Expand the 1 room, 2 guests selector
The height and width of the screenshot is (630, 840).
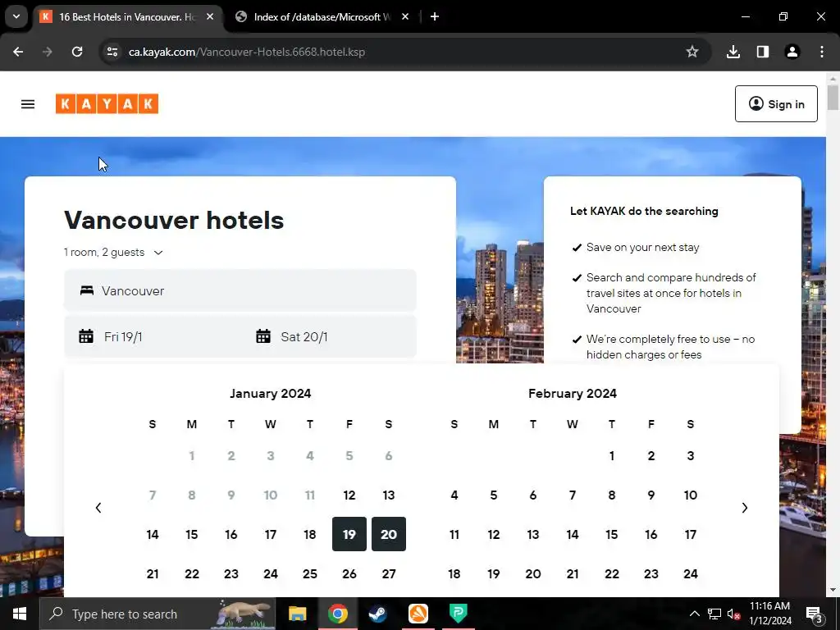click(113, 253)
